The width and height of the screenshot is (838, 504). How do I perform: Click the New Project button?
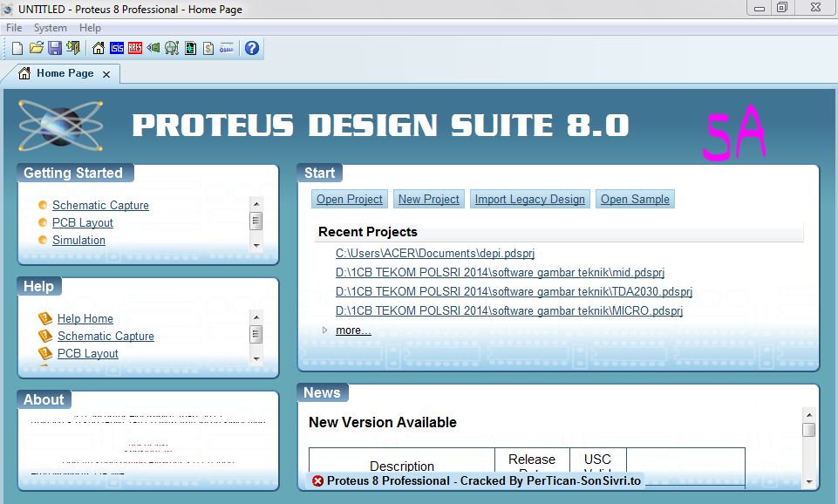pyautogui.click(x=428, y=199)
